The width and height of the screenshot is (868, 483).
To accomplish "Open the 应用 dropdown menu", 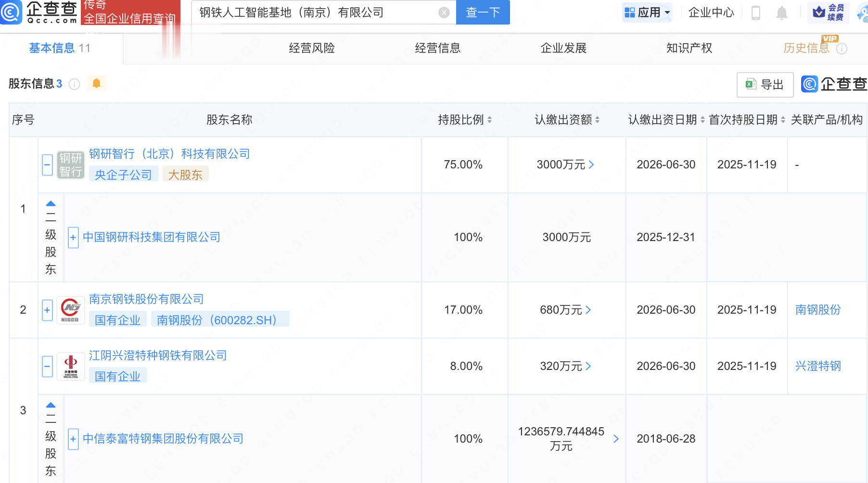I will click(647, 13).
